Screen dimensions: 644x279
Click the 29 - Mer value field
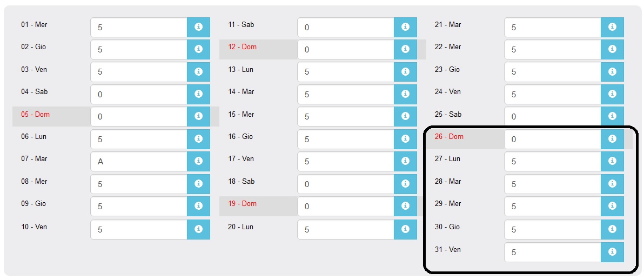pos(553,206)
